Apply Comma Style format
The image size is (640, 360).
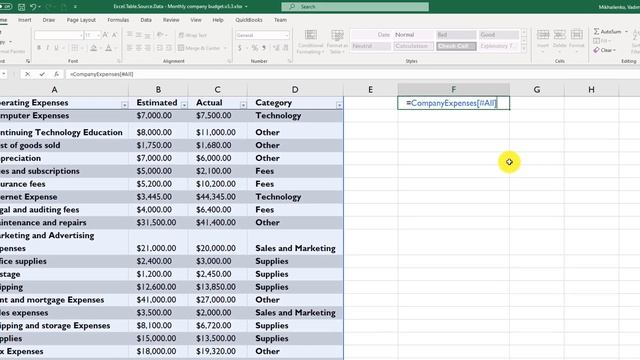coord(264,48)
